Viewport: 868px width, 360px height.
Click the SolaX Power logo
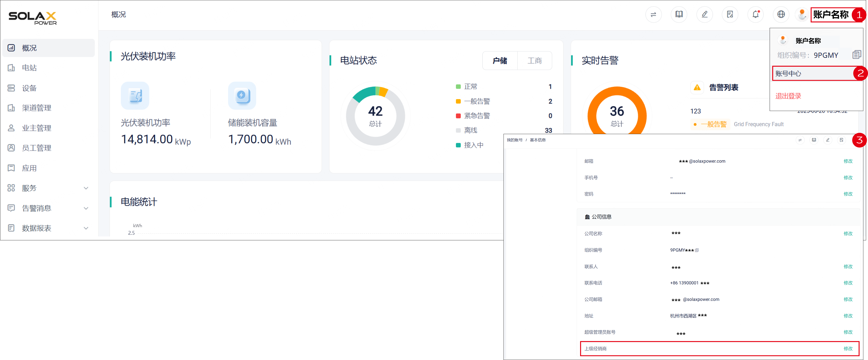pyautogui.click(x=33, y=18)
